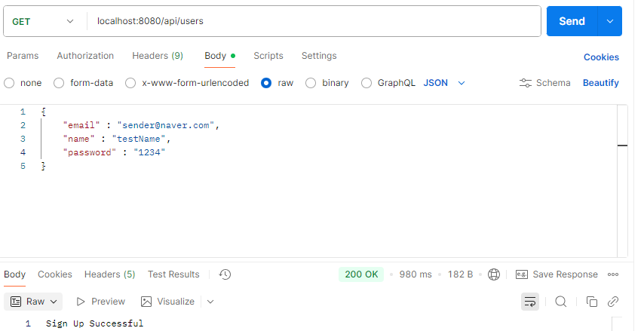Select the raw body radio button
Image resolution: width=644 pixels, height=331 pixels.
(266, 83)
